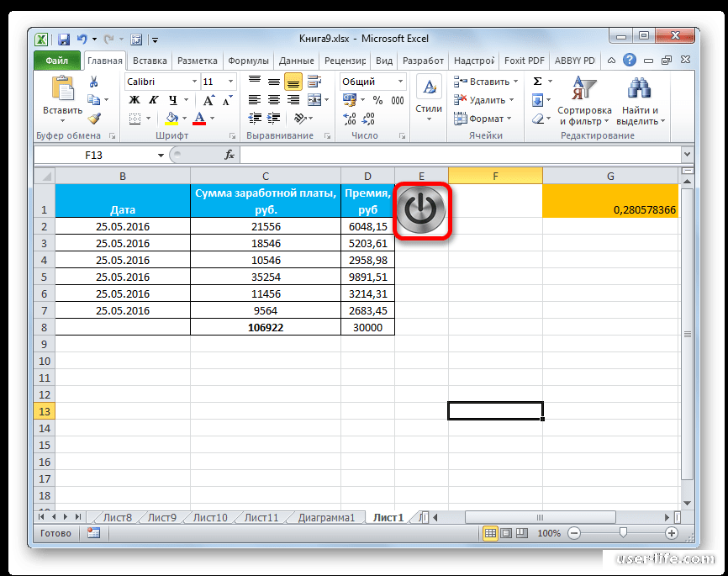Open the fill color bucket icon
Screen dimensions: 728x576
click(171, 119)
